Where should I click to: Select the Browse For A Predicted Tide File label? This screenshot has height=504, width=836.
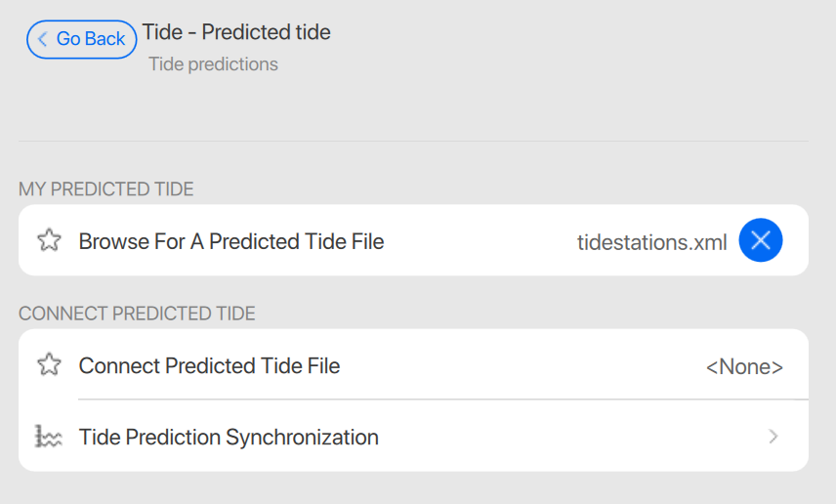(x=231, y=241)
